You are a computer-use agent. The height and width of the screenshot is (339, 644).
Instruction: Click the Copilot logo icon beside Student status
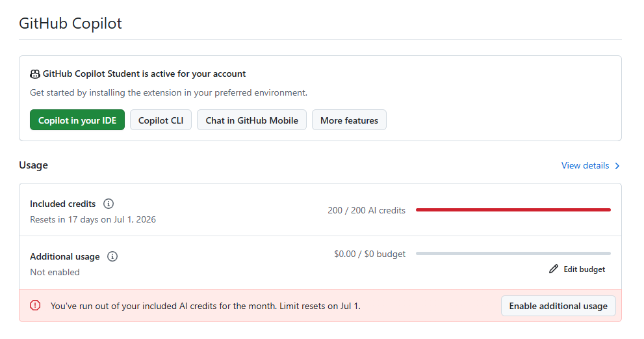[35, 74]
